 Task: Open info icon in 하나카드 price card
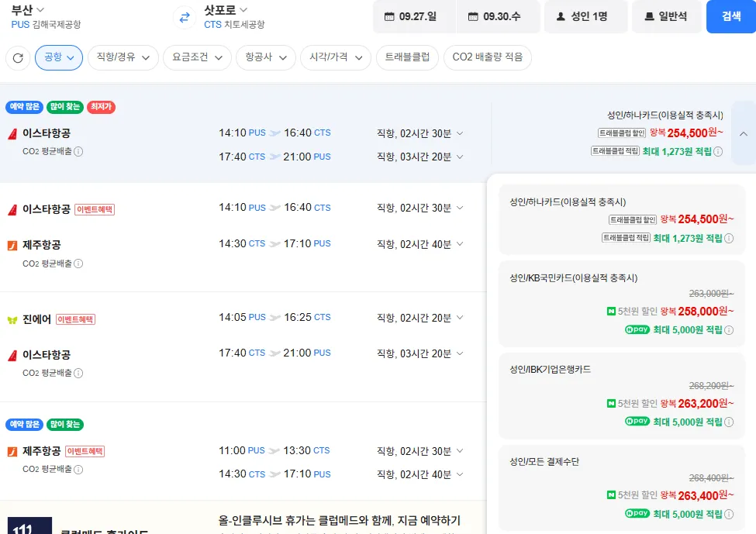coord(729,238)
